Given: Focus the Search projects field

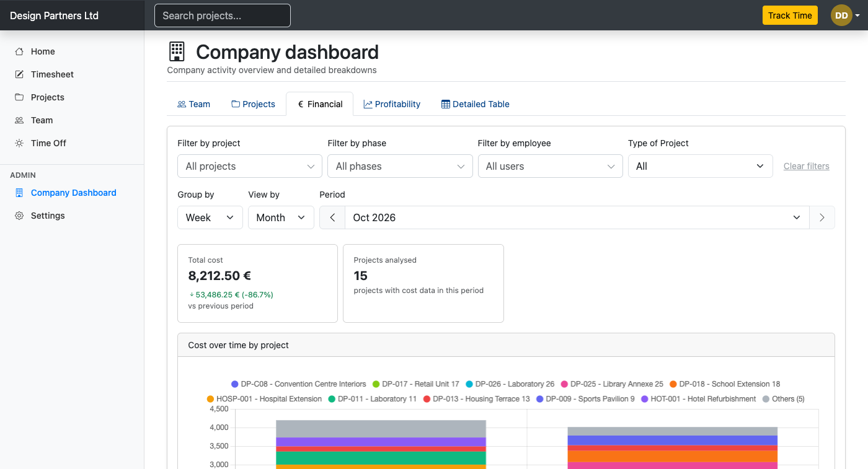Looking at the screenshot, I should [x=223, y=15].
